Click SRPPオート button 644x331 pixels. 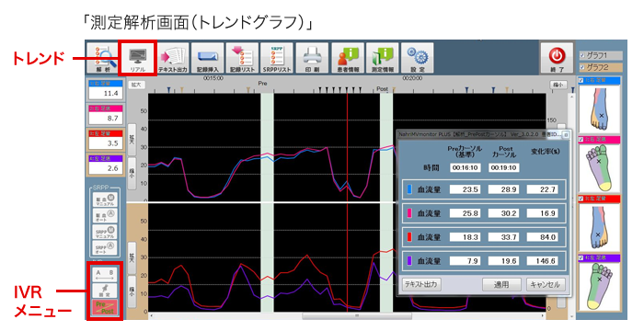tap(106, 247)
